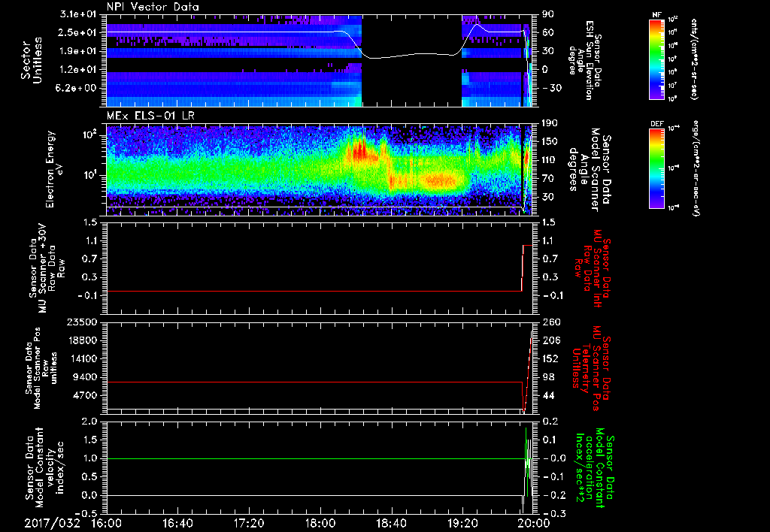Click the flat red line in scanner position panel
Screen dimensions: 770x532
click(301, 382)
